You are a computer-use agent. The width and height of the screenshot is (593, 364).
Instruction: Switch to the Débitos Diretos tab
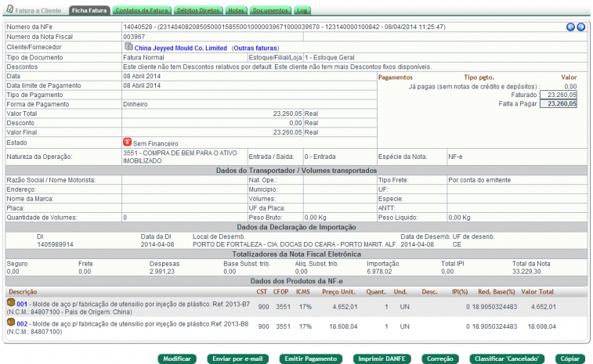coord(198,11)
